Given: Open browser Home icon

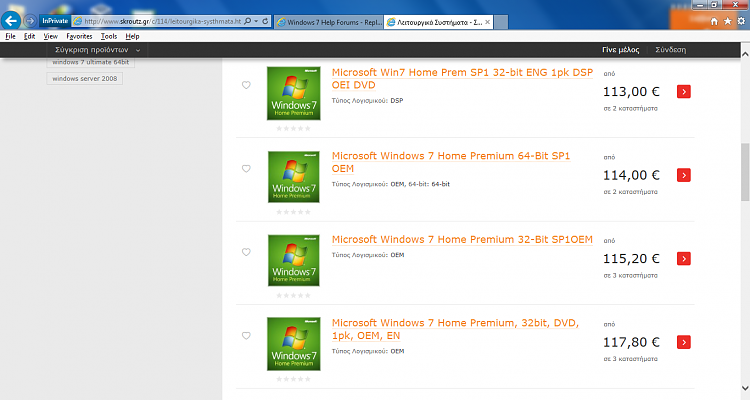Looking at the screenshot, I should pos(714,22).
